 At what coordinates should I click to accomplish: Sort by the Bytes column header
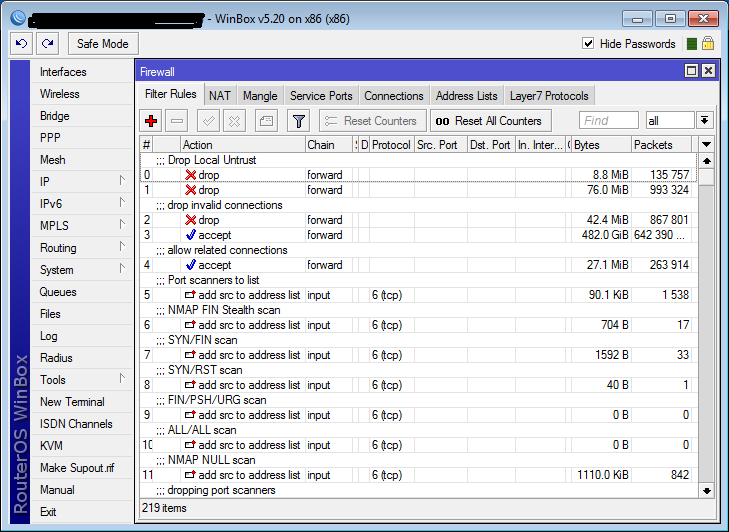tap(601, 145)
